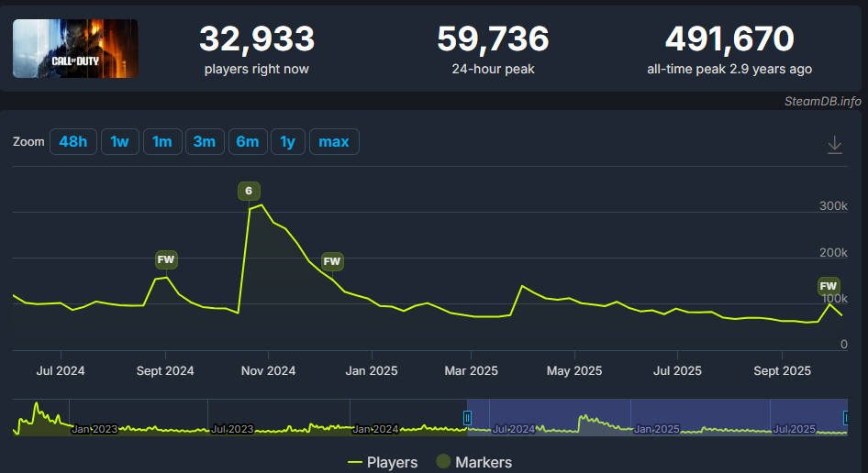Click the 491,670 all-time peak figure

click(x=729, y=38)
